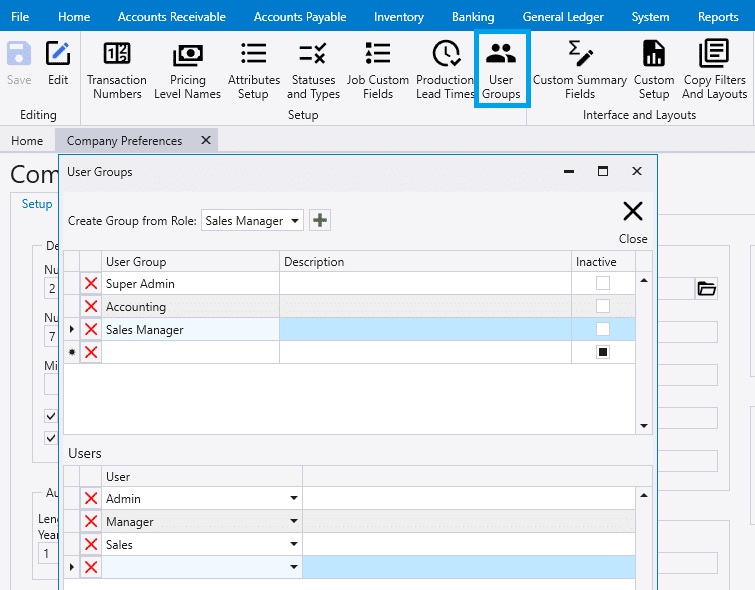Click users list scroll up arrow

point(644,495)
